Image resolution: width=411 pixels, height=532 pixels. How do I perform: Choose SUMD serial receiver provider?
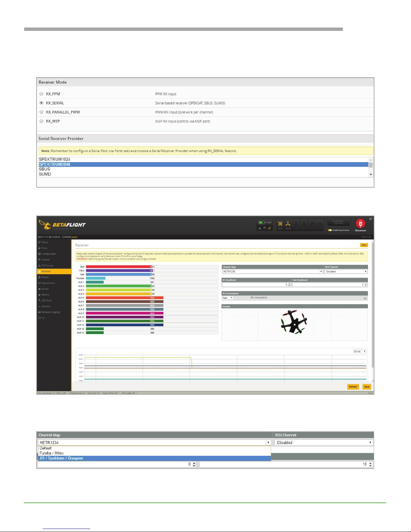point(203,174)
